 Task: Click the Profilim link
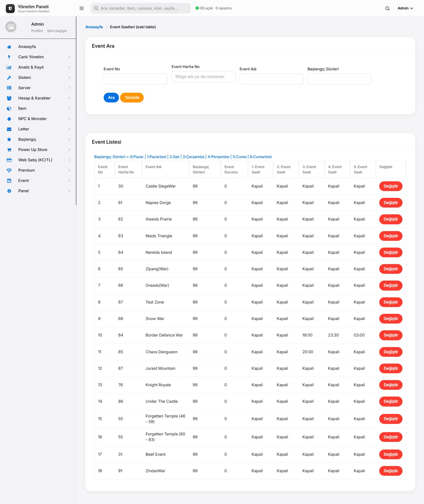(37, 31)
